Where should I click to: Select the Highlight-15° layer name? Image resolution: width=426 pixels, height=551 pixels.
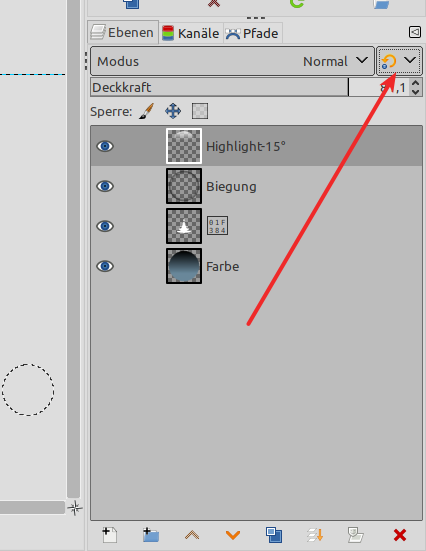point(246,146)
